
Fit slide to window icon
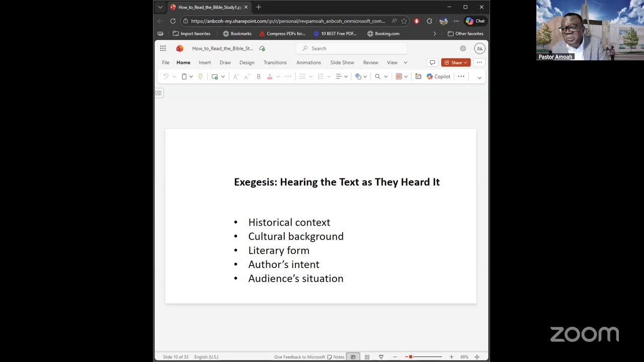pos(477,357)
